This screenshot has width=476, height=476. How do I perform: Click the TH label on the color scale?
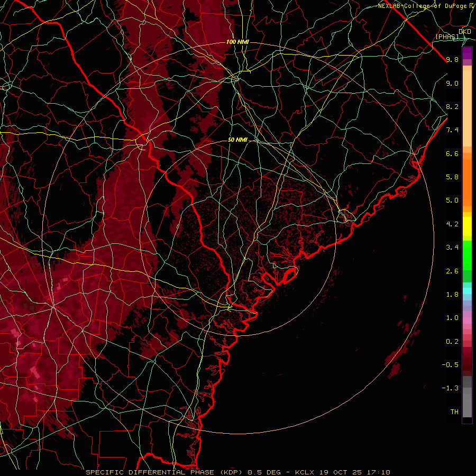tap(454, 412)
